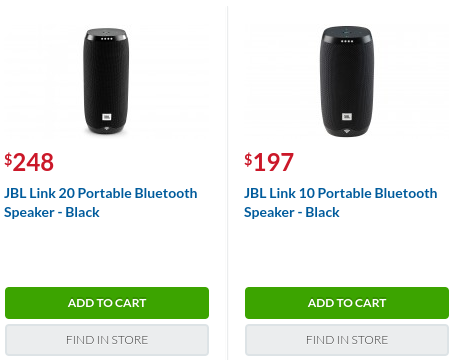Click LED indicator dots on Link 20 speaker

coord(106,39)
